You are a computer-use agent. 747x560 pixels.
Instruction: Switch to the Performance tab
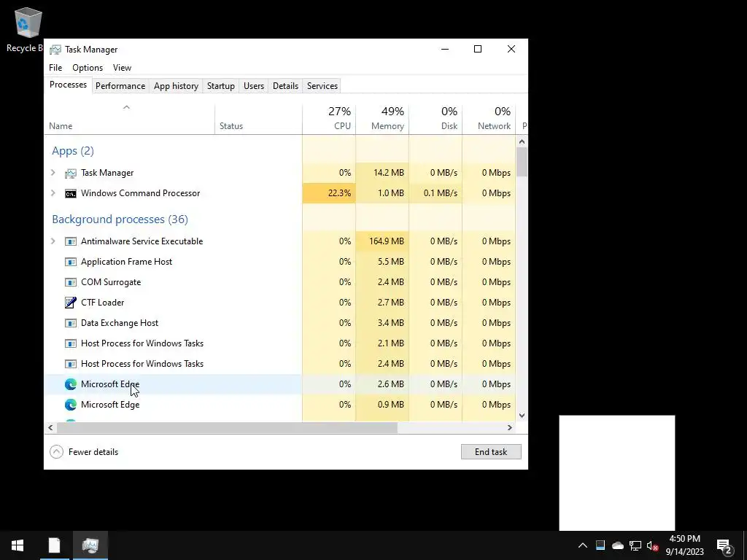click(x=120, y=86)
